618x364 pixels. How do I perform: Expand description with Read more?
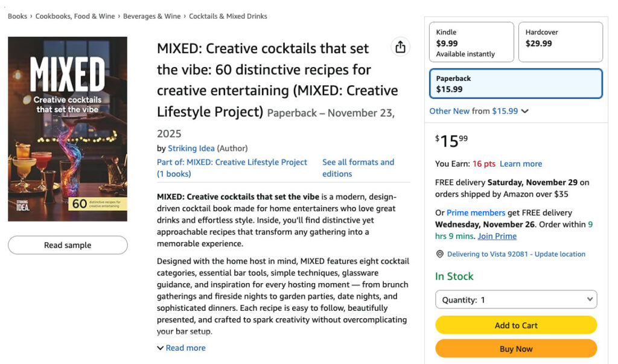(181, 348)
